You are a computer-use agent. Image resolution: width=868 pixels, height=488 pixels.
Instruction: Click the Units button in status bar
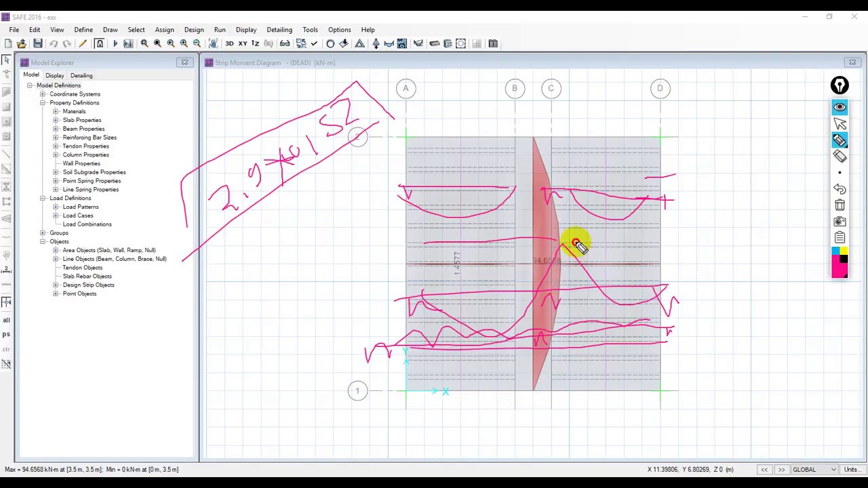(852, 470)
